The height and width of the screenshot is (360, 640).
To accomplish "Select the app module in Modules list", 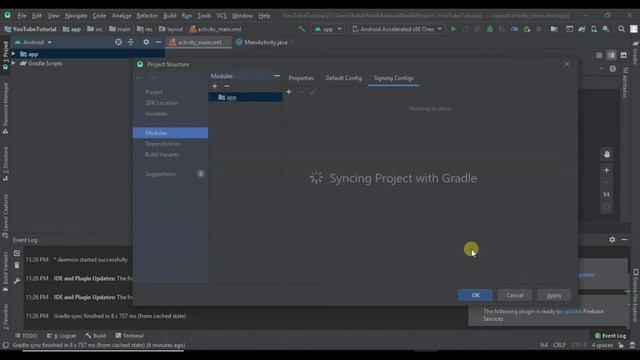I will click(x=245, y=97).
